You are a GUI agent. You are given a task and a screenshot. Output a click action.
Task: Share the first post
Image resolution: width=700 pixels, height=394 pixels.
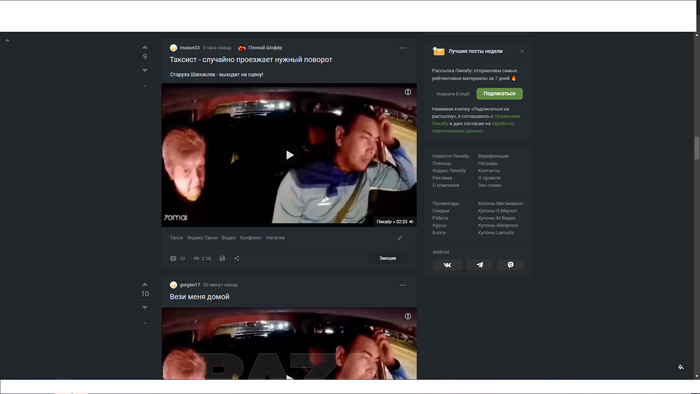click(237, 258)
